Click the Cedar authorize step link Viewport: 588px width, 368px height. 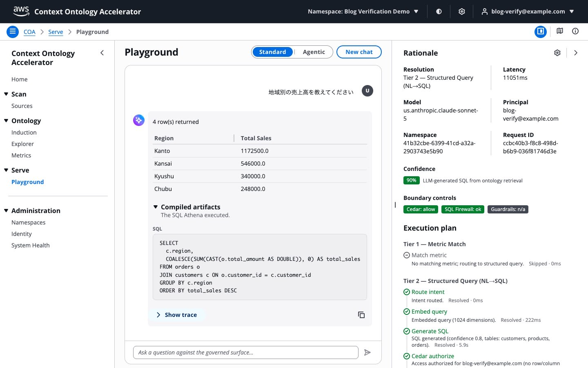(433, 356)
